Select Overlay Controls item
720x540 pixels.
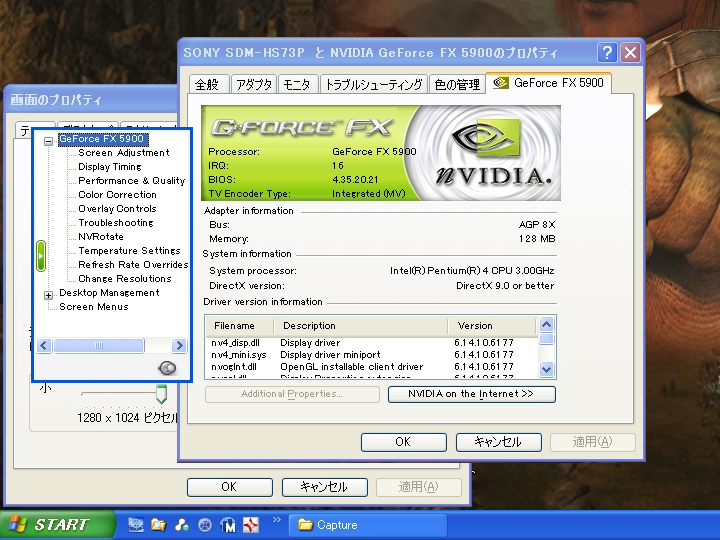[117, 208]
